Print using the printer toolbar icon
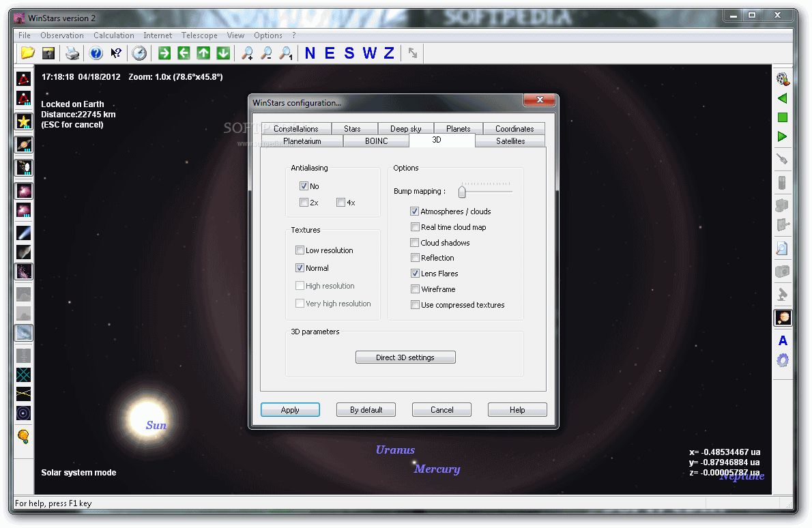 pyautogui.click(x=73, y=53)
